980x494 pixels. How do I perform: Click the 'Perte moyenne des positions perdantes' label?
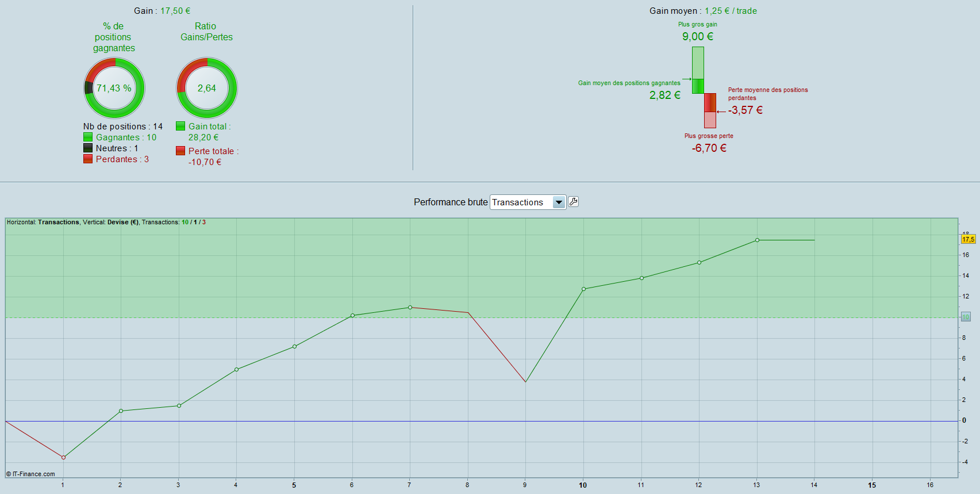pos(768,94)
